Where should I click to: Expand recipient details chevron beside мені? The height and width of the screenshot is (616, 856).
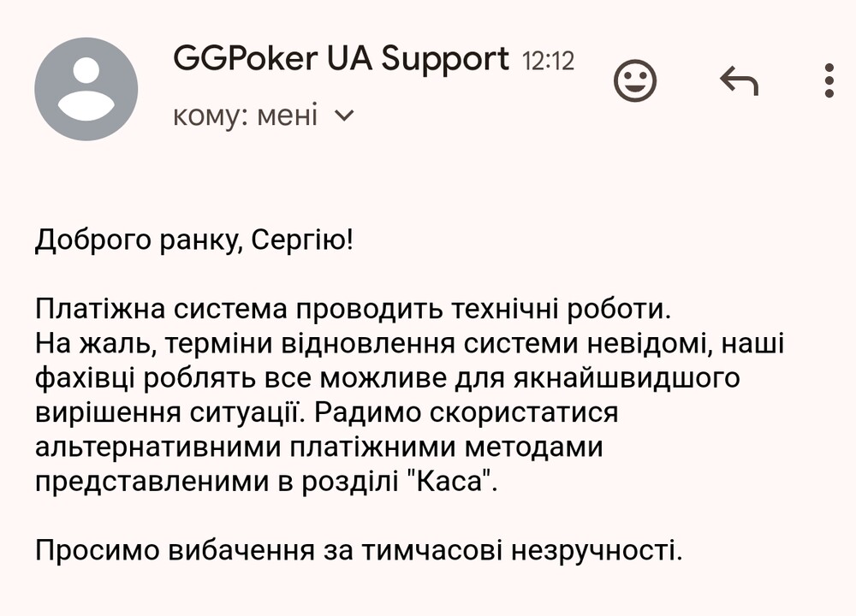[344, 115]
